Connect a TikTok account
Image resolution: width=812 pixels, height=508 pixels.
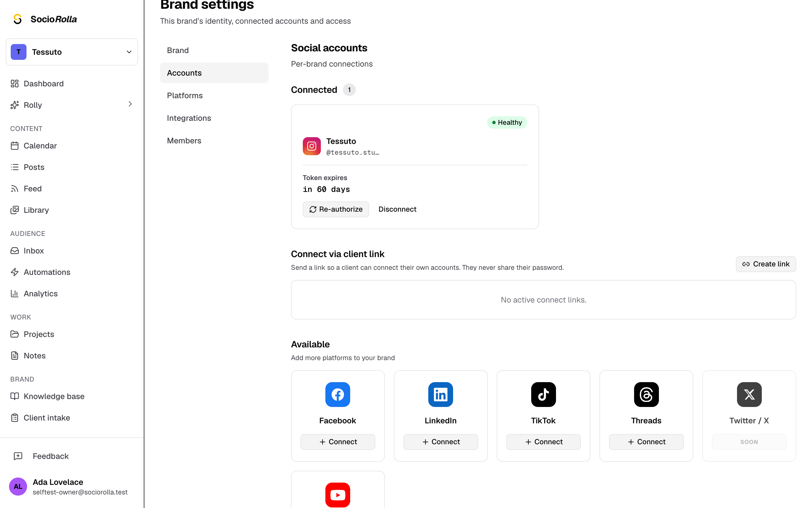pos(543,442)
